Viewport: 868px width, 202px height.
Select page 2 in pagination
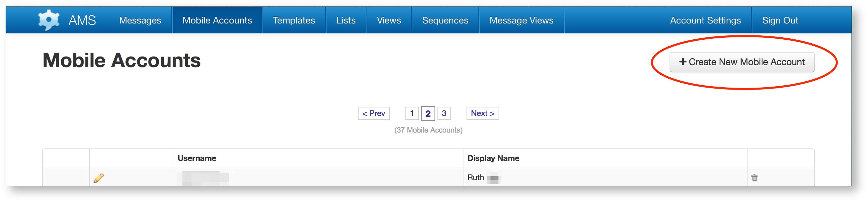[428, 113]
